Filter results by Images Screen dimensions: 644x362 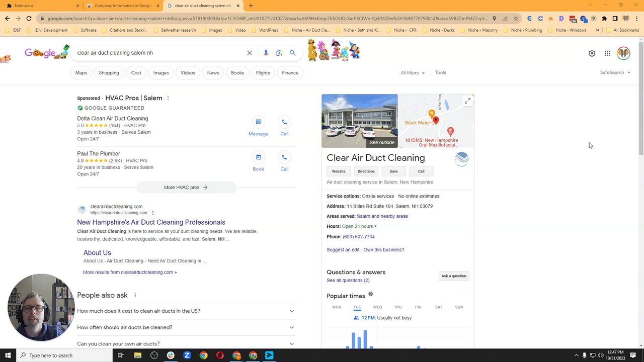click(161, 73)
